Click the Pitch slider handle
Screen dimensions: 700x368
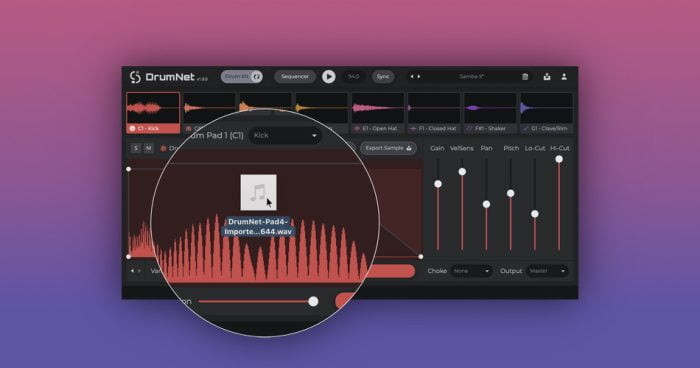[510, 193]
